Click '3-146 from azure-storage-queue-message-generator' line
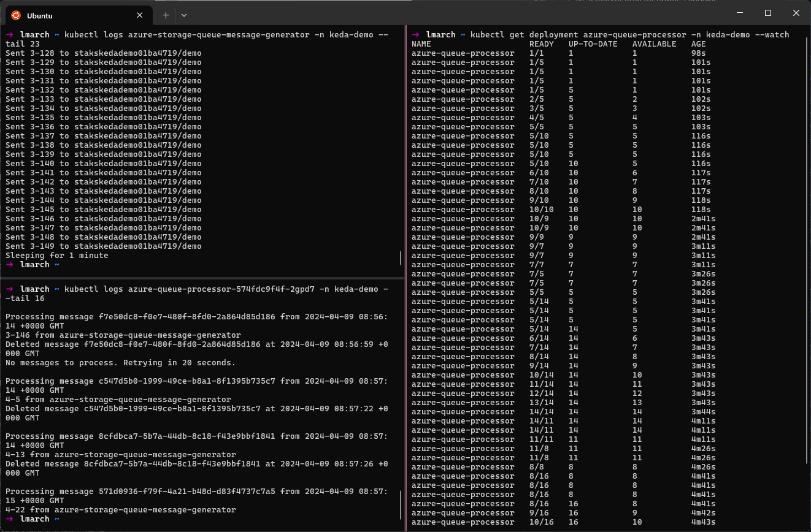811x532 pixels. 123,335
